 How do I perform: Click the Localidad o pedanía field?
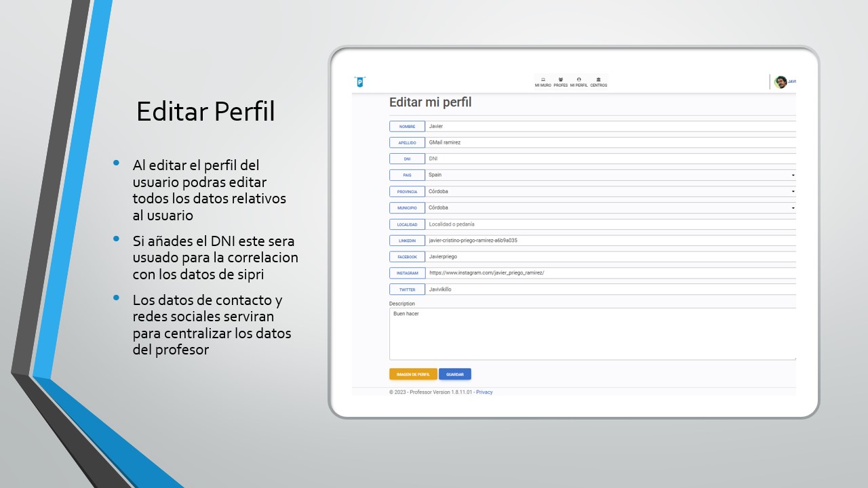click(x=610, y=224)
